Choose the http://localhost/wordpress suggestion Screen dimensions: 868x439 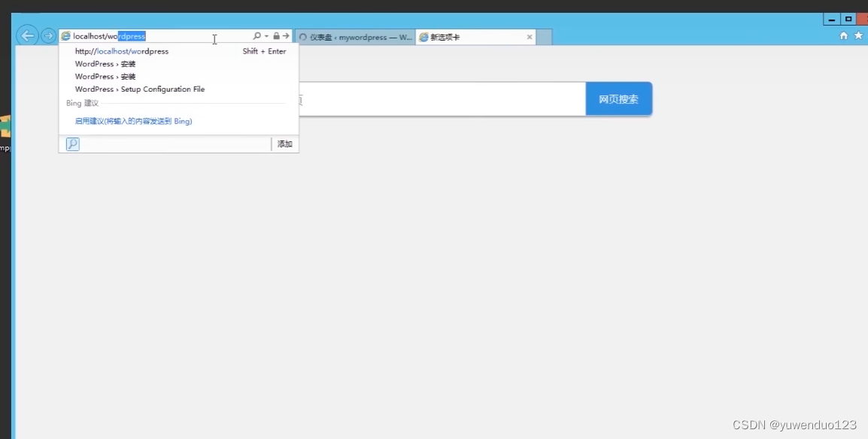point(179,51)
